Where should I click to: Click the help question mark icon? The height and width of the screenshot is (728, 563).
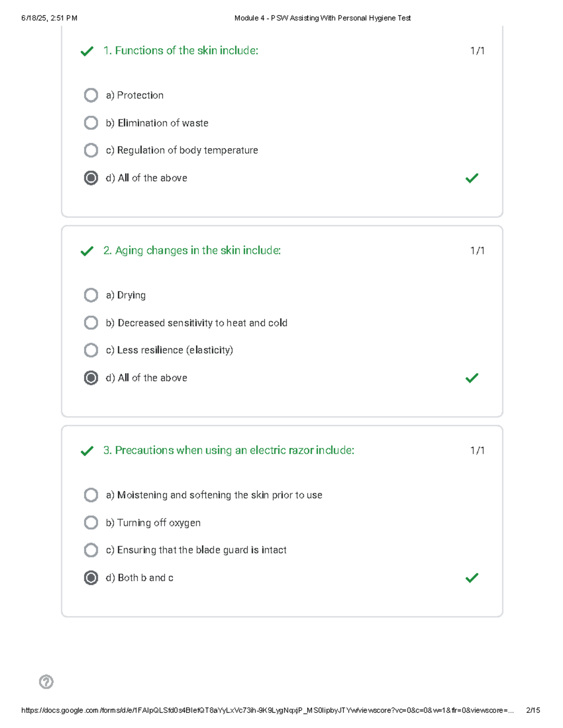click(46, 682)
